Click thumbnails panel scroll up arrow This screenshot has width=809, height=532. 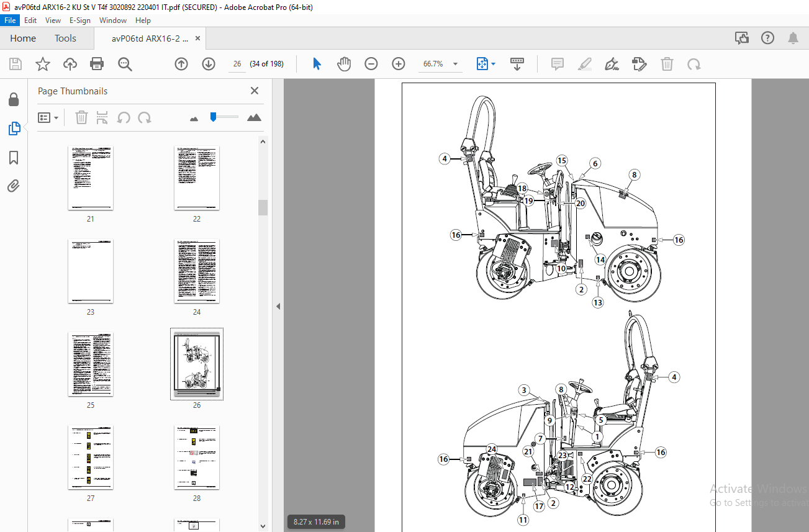263,142
